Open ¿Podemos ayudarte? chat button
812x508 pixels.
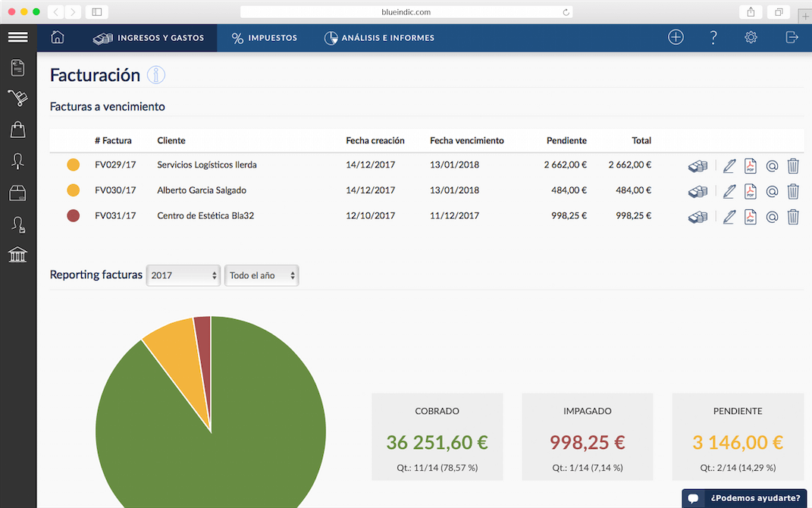pyautogui.click(x=745, y=498)
